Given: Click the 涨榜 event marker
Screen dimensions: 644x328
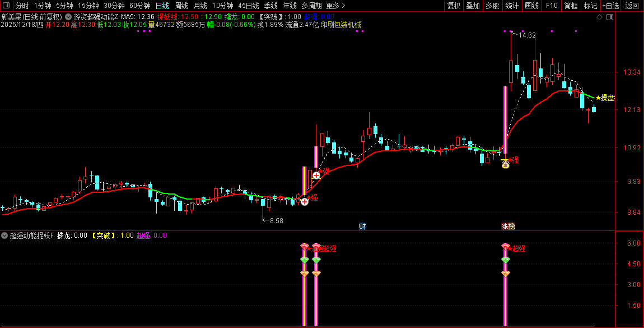Looking at the screenshot, I should point(508,227).
